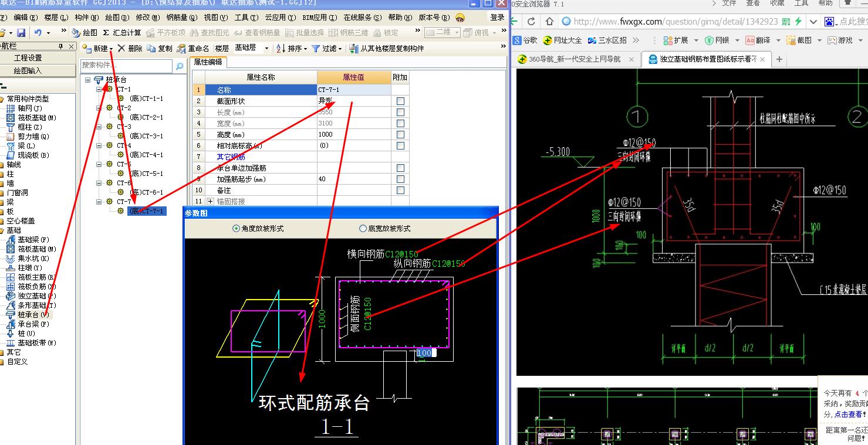Select 独立基础 component type
868x445 pixels.
(x=36, y=296)
